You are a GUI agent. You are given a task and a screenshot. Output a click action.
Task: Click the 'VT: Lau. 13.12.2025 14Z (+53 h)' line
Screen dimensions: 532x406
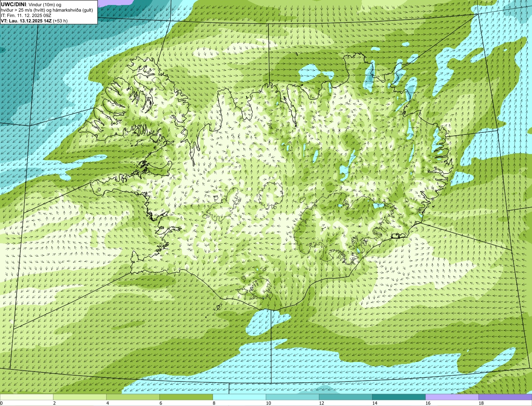[x=34, y=20]
